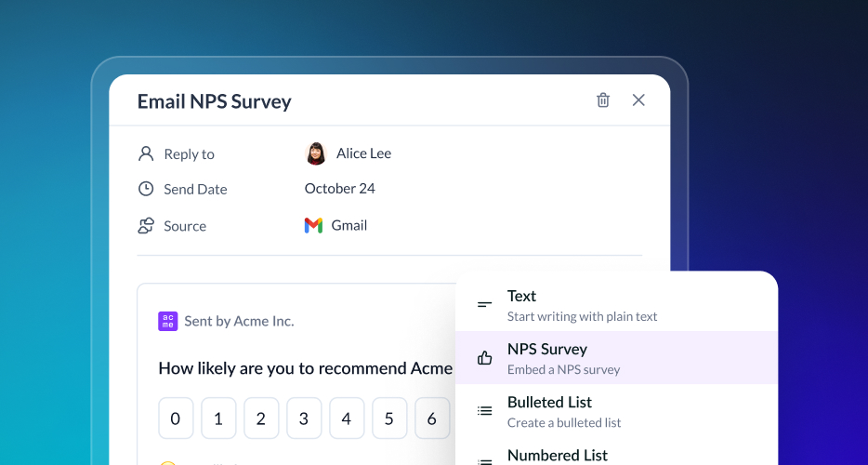This screenshot has width=868, height=465.
Task: Click the How likely are you question
Action: click(306, 368)
